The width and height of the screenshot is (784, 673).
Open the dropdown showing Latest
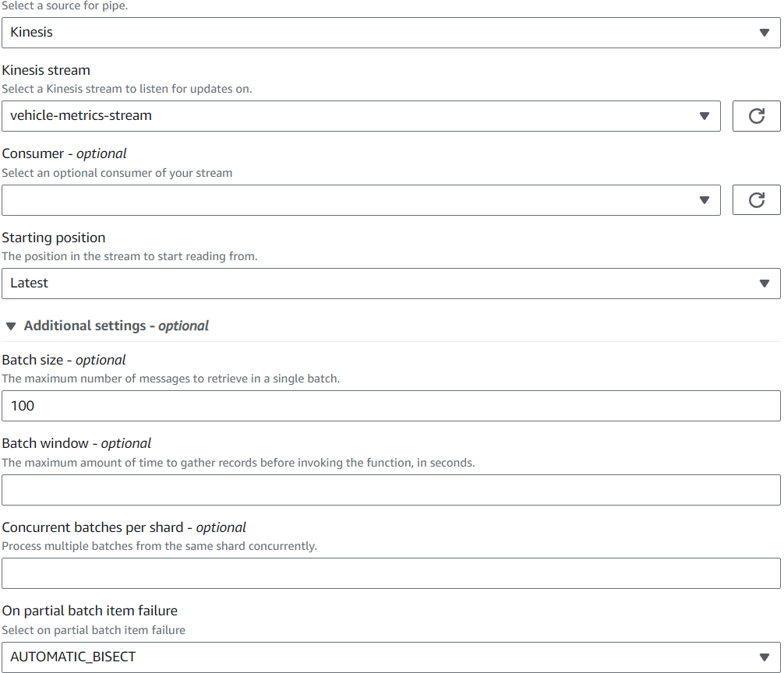pos(374,284)
